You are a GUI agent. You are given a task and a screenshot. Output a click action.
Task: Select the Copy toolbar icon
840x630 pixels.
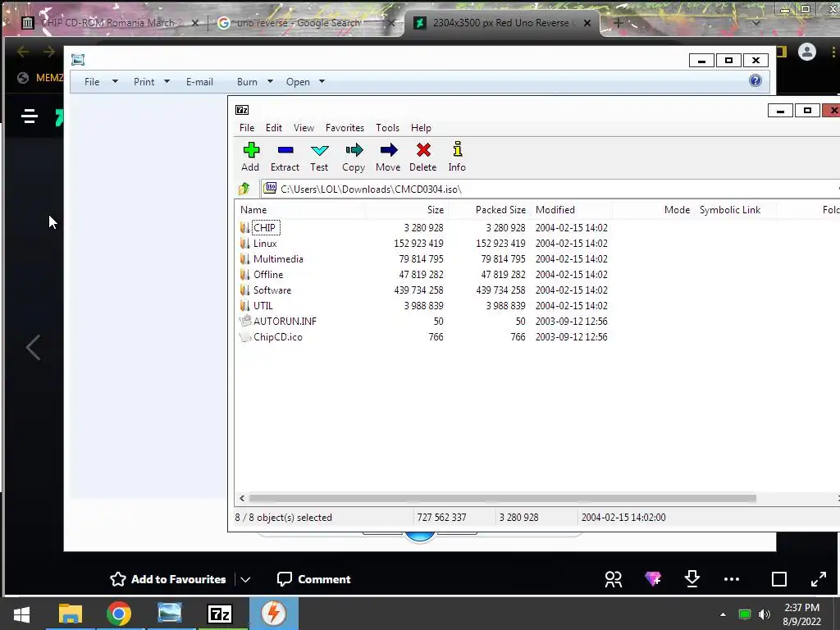354,157
